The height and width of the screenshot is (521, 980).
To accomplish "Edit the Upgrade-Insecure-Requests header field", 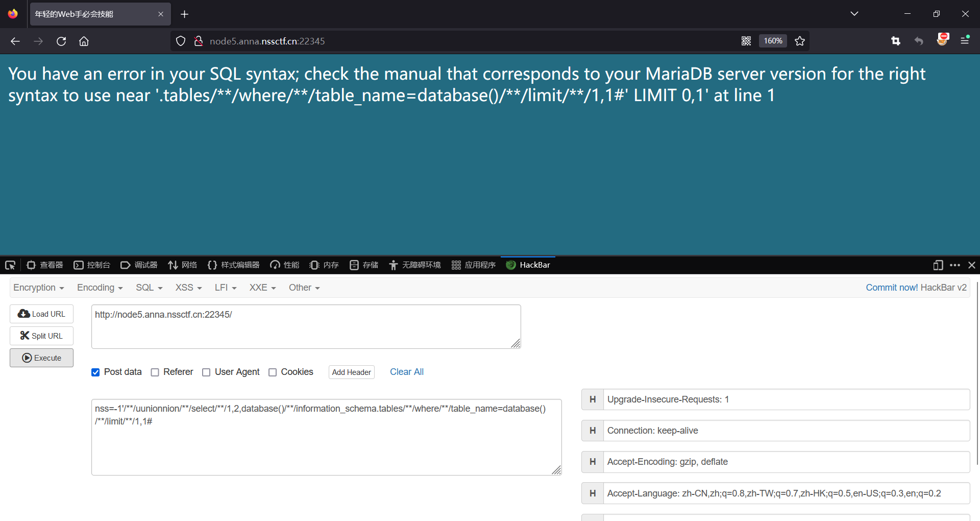I will coord(787,399).
